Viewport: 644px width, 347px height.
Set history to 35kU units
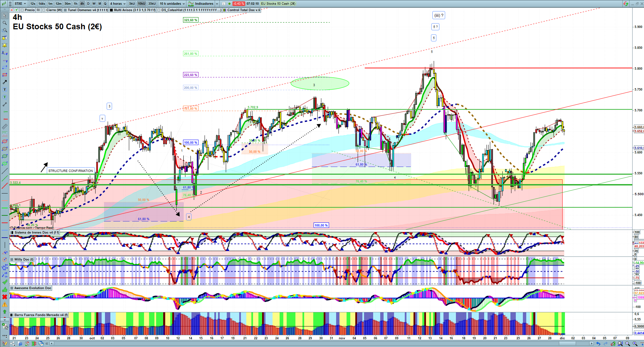[152, 4]
